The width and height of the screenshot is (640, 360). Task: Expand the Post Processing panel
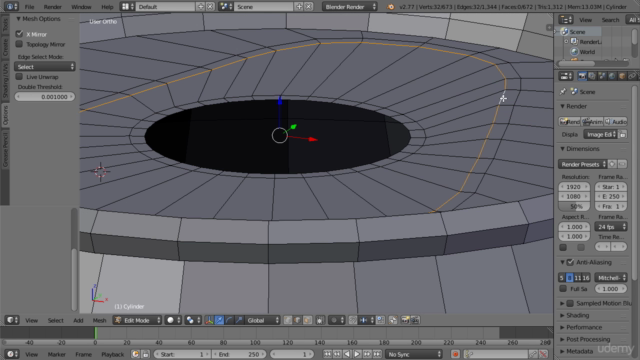tap(588, 339)
